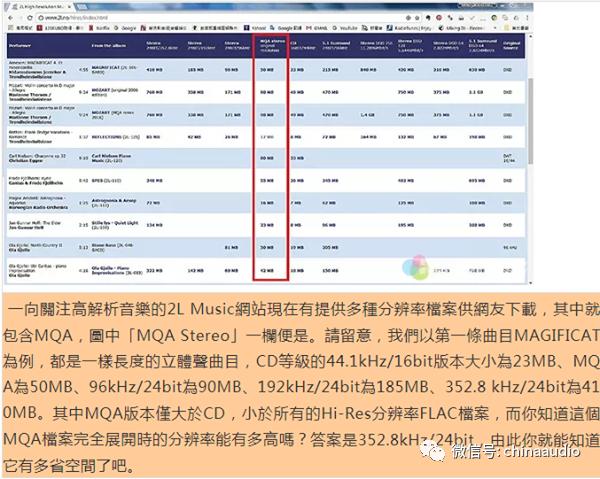Open the MOZART original 2006 edition album link
Screen dimensions: 600x479
pyautogui.click(x=115, y=92)
